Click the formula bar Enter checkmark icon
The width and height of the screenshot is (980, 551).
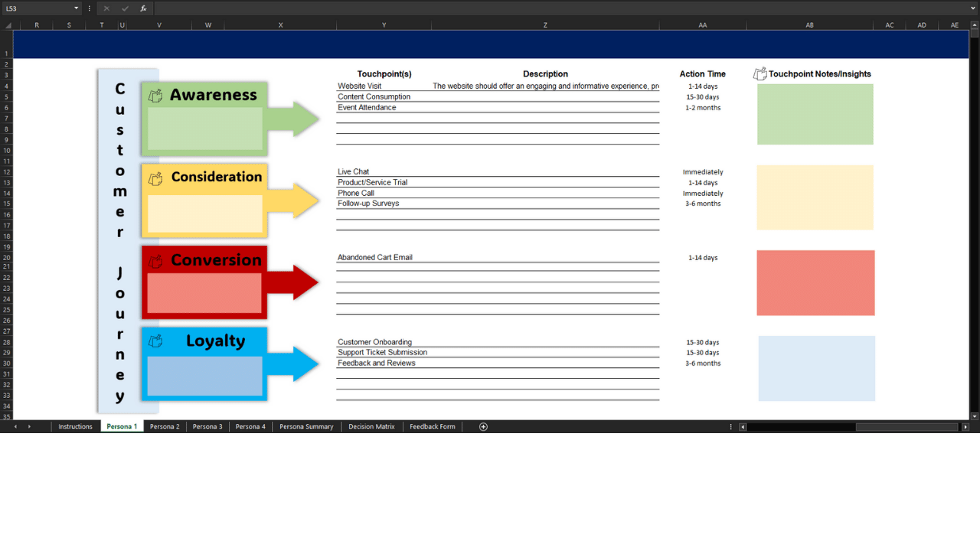pyautogui.click(x=125, y=8)
